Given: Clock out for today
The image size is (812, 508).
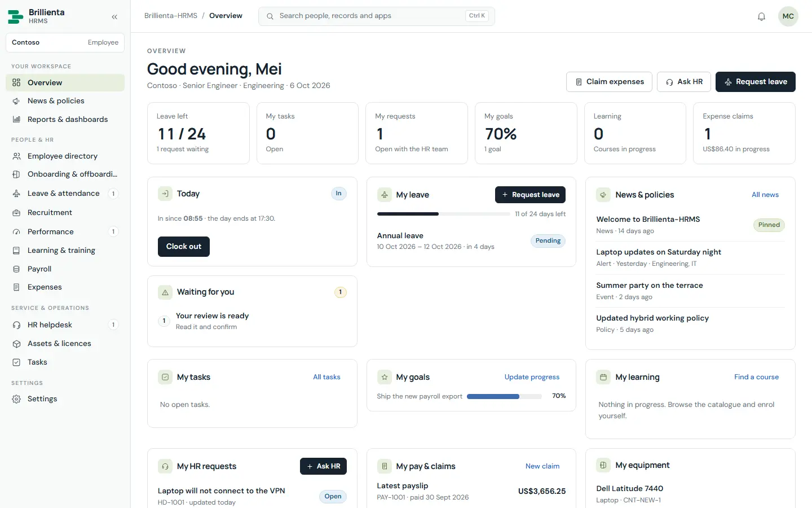Looking at the screenshot, I should 184,247.
